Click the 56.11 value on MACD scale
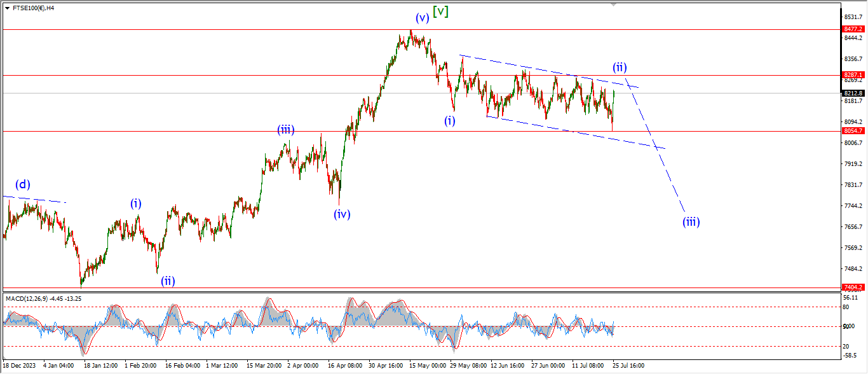This screenshot has height=374, width=868. [851, 298]
